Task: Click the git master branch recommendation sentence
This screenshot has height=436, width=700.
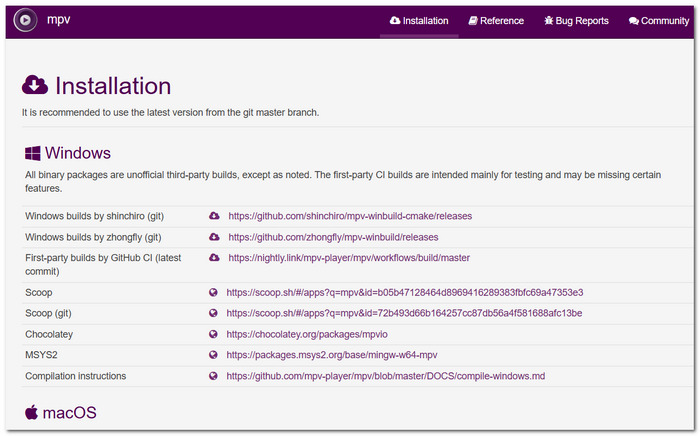Action: [171, 112]
